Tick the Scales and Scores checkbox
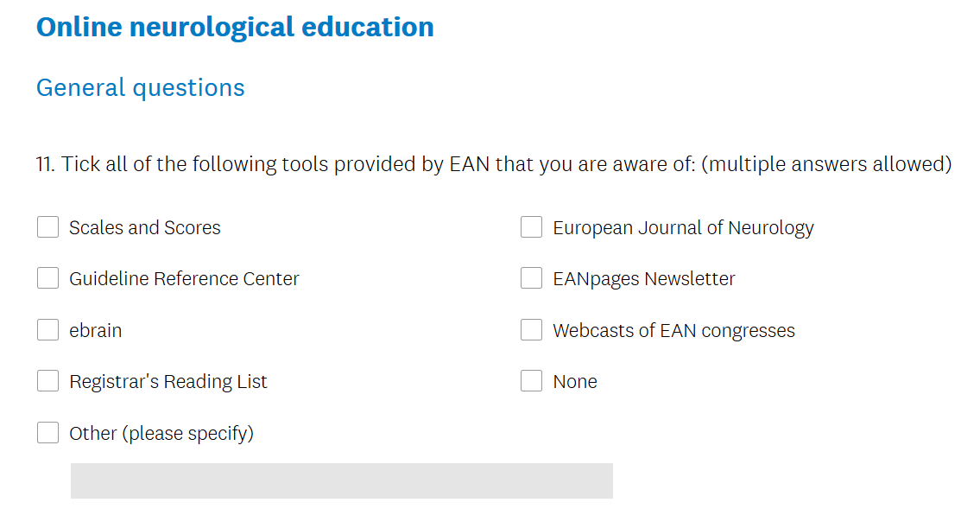 coord(47,227)
